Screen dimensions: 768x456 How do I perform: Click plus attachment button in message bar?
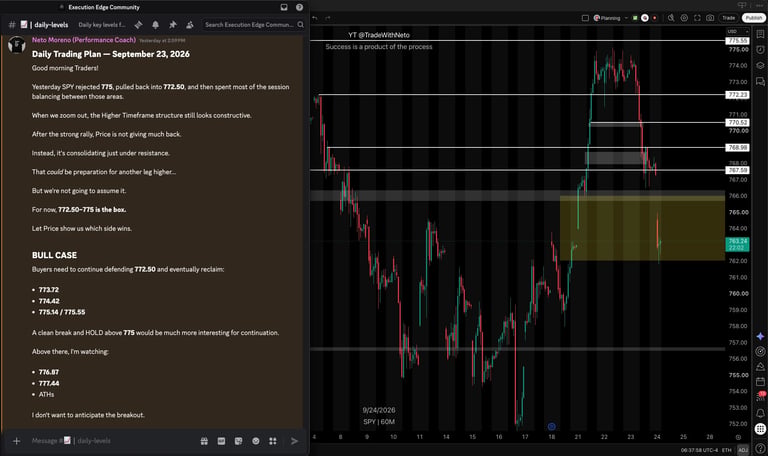[x=16, y=441]
